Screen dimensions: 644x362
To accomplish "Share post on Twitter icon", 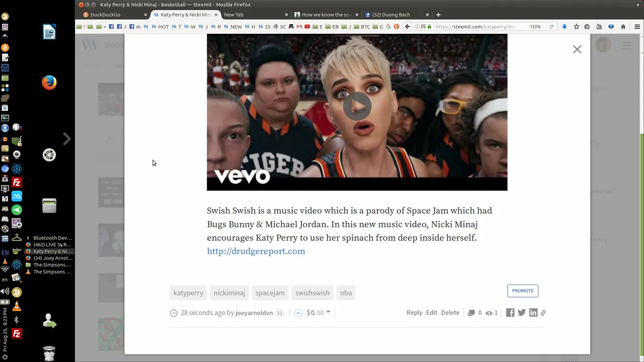I will point(522,313).
